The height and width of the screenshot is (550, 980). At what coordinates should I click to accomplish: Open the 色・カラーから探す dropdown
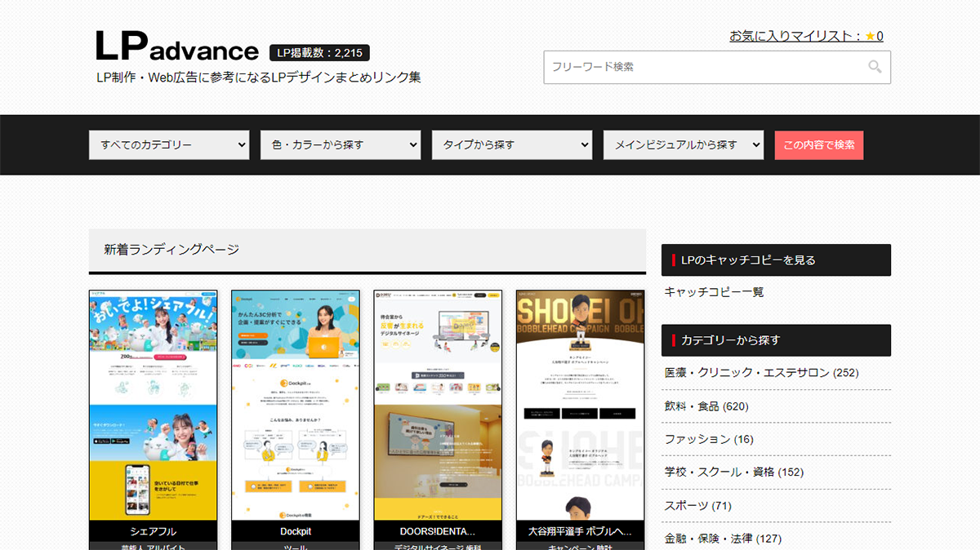340,144
